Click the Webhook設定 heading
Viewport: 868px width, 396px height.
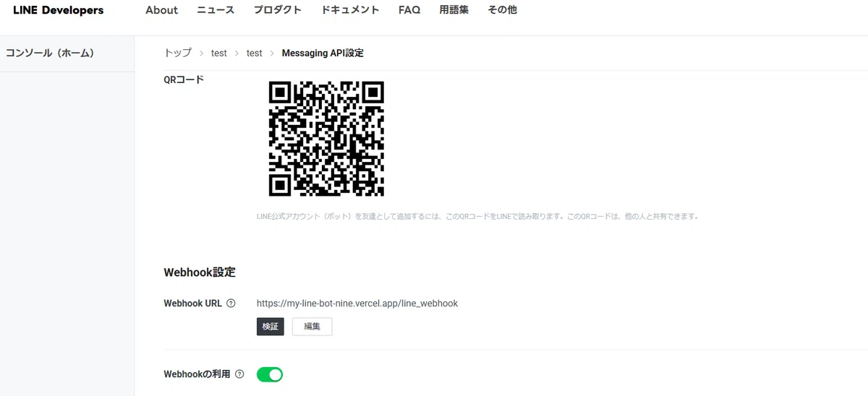[200, 272]
